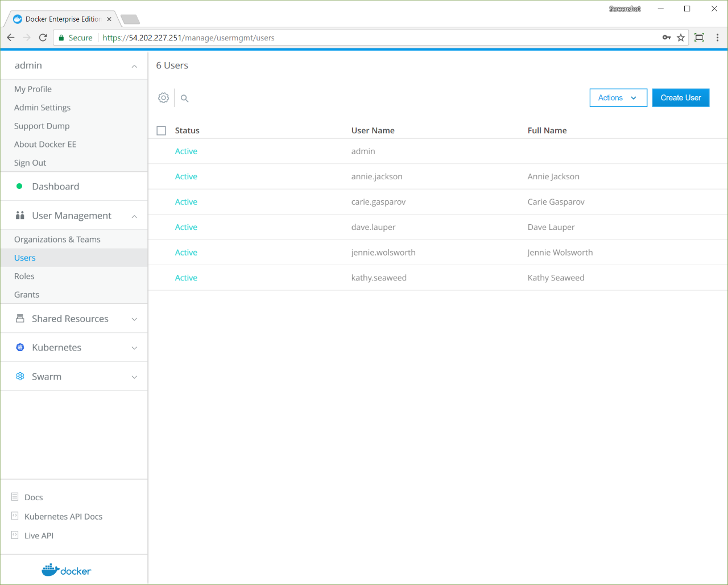Click the settings gear icon above the table
This screenshot has height=585, width=728.
coord(163,98)
